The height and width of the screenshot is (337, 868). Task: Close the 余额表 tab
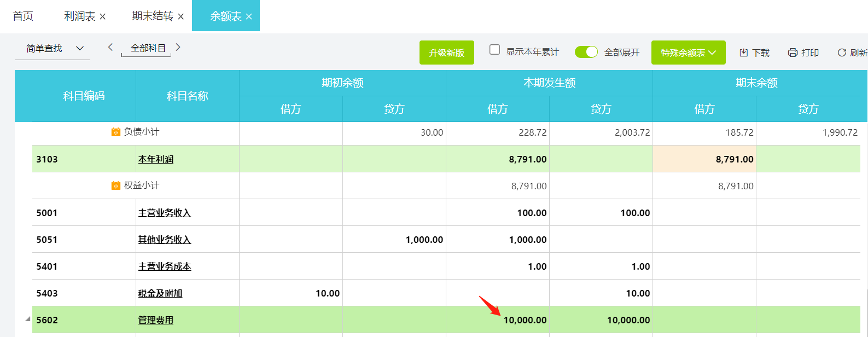tap(249, 17)
